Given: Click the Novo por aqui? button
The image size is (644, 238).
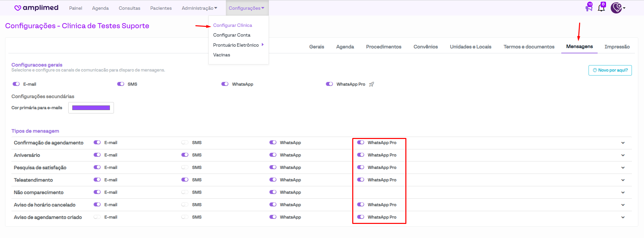Looking at the screenshot, I should tap(610, 70).
